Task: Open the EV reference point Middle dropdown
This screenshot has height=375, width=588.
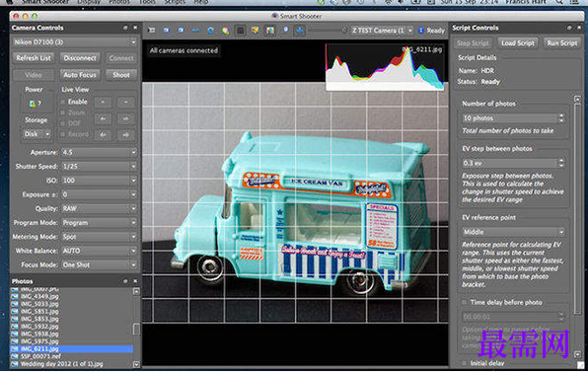Action: pyautogui.click(x=513, y=232)
